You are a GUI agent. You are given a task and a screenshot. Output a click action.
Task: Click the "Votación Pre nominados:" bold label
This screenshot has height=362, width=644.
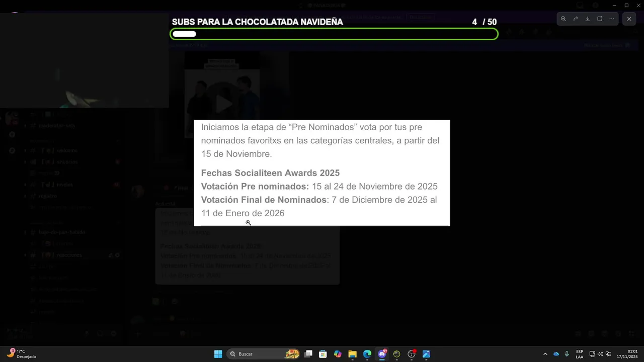[255, 187]
